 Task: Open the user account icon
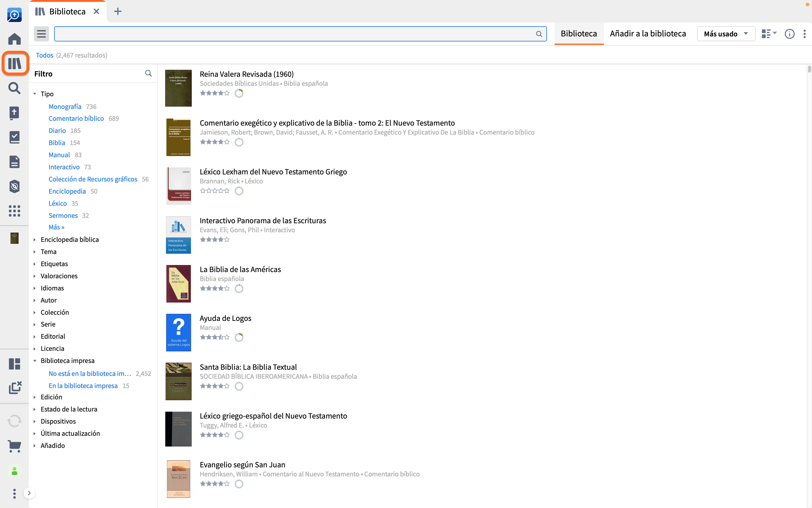point(14,471)
